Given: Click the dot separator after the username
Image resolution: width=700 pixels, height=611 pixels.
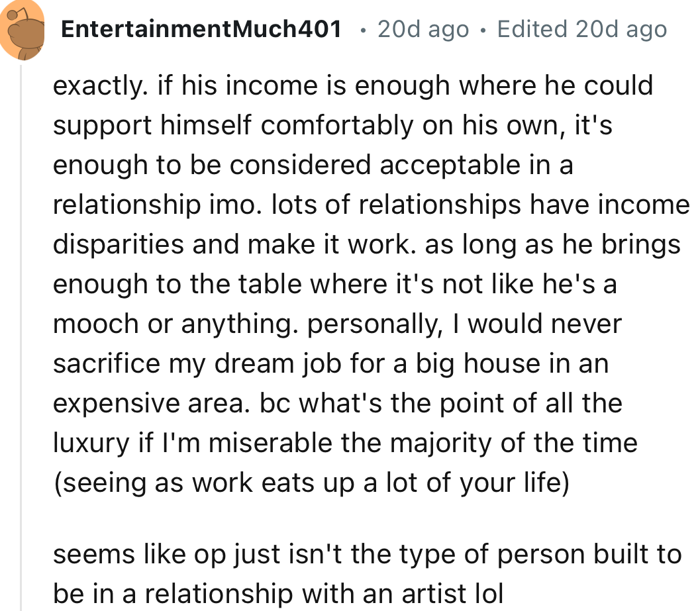Looking at the screenshot, I should tap(362, 30).
